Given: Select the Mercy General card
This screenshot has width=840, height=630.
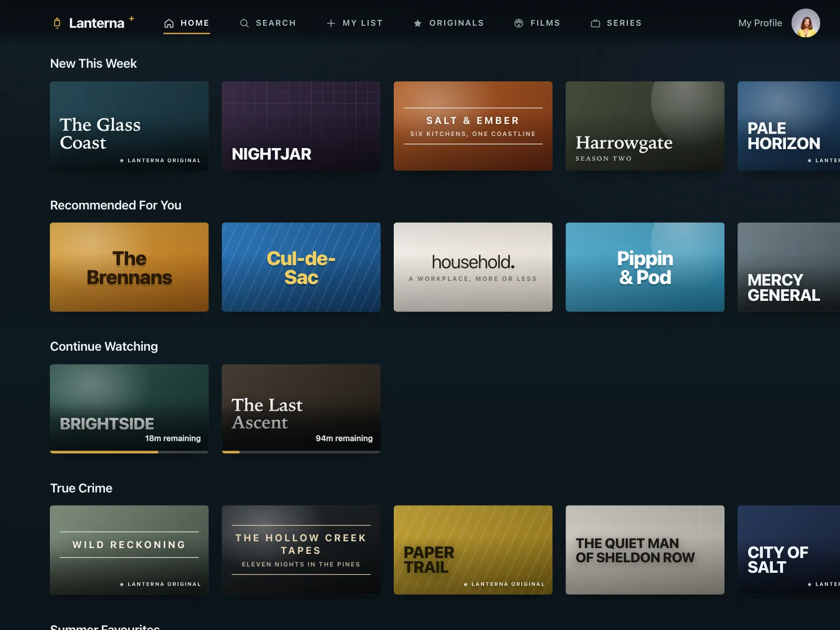Looking at the screenshot, I should point(789,267).
